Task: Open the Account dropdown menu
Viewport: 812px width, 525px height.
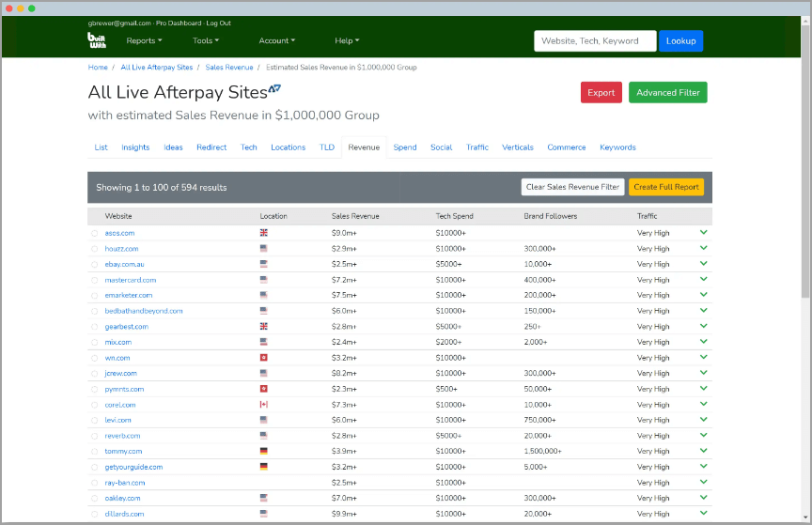Action: [x=276, y=40]
